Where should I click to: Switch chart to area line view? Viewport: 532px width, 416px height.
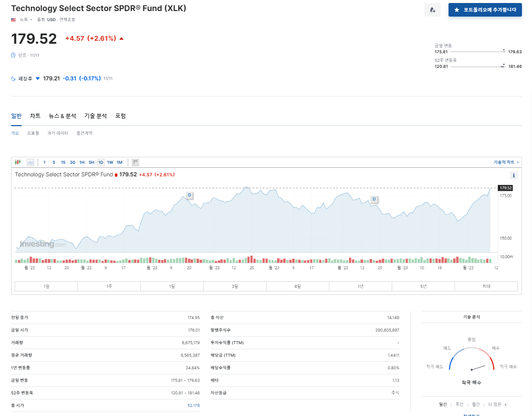tap(31, 162)
